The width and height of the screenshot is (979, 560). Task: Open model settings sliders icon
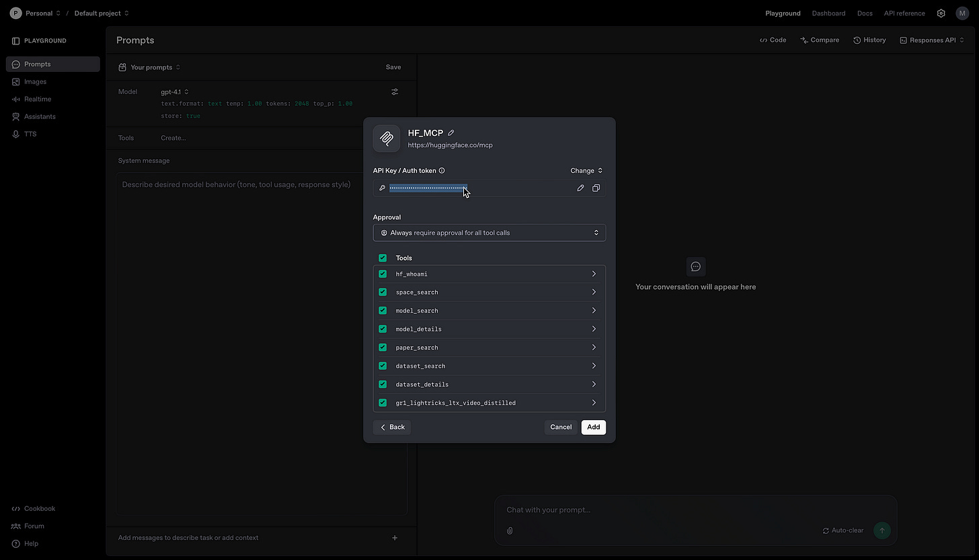(395, 91)
